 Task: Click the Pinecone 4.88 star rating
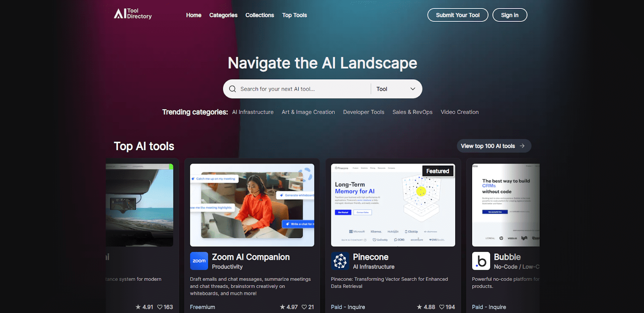[426, 307]
